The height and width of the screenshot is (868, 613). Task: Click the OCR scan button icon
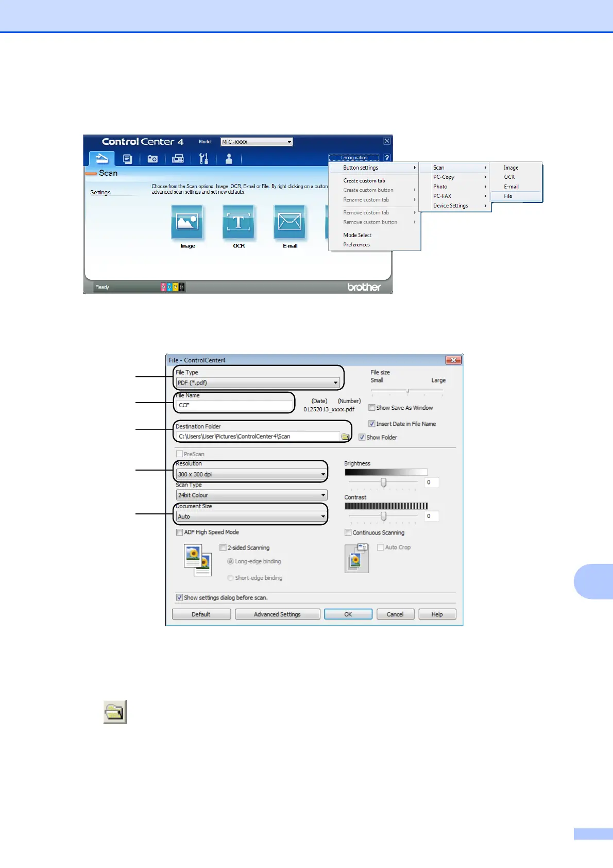click(x=239, y=222)
